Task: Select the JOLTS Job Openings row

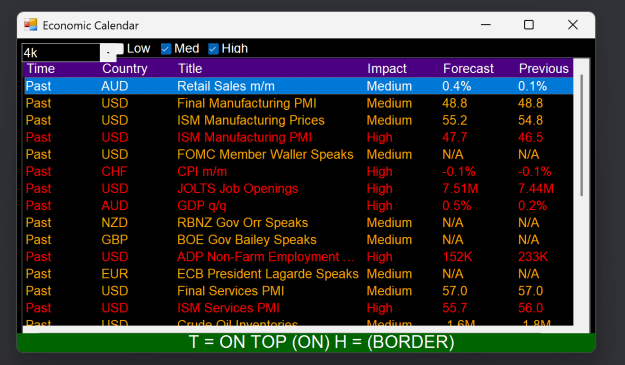Action: tap(299, 188)
